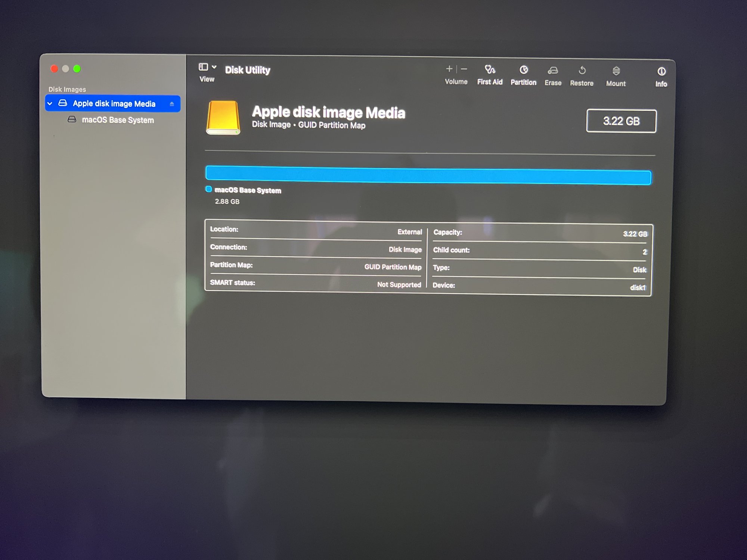Click the green zoom window button
This screenshot has height=560, width=747.
(77, 69)
